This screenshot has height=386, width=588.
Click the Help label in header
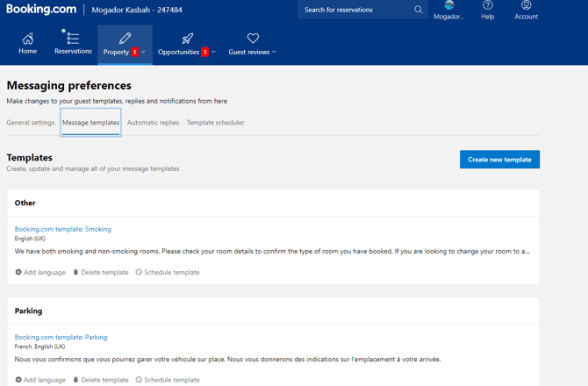point(487,17)
